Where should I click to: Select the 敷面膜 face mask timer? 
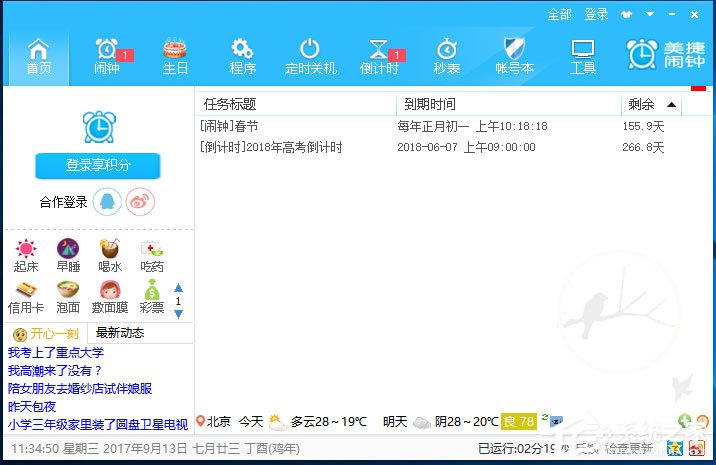coord(110,297)
